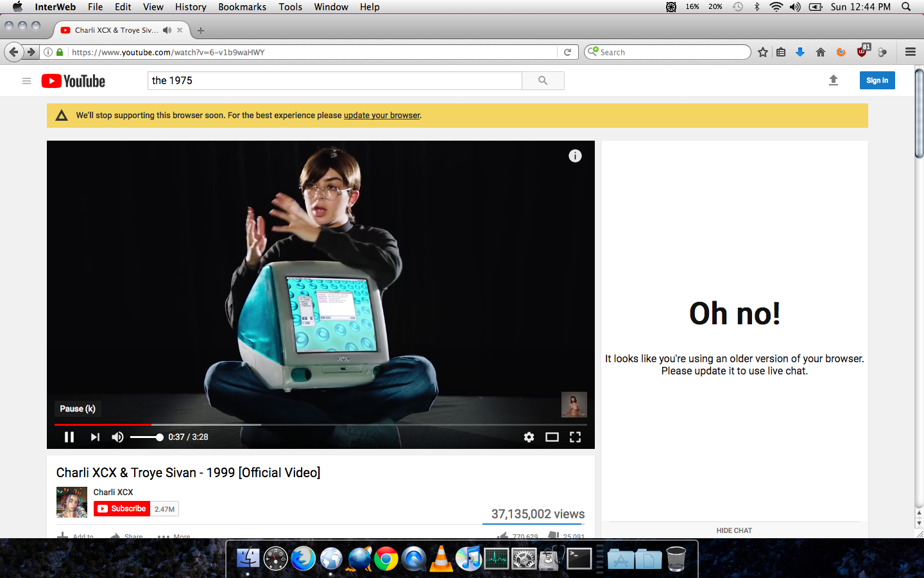The width and height of the screenshot is (924, 578).
Task: Open the Help menu in the menu bar
Action: tap(370, 6)
